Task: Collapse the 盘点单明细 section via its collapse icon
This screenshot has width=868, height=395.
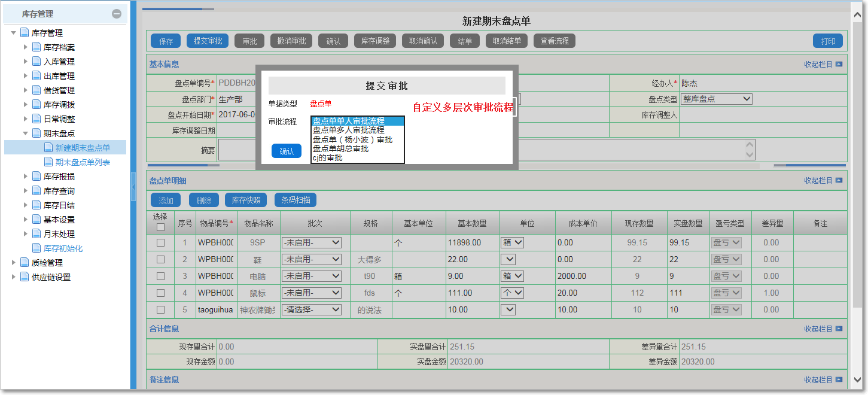Action: (x=838, y=181)
